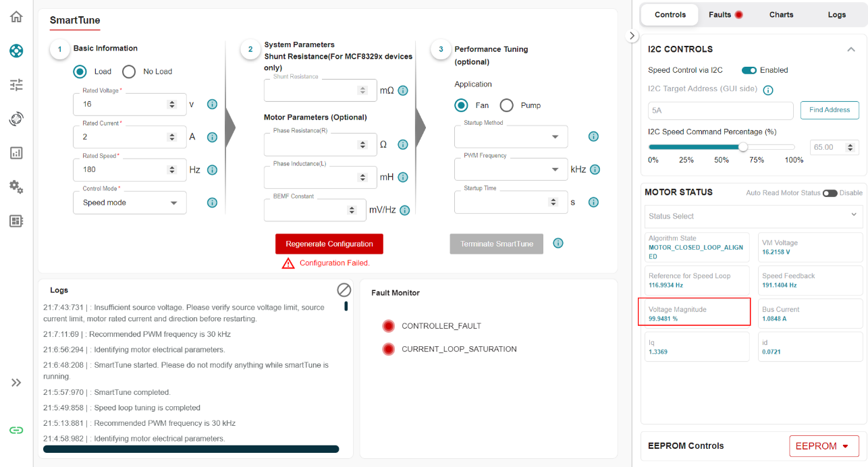Show info for Startup Time
The width and height of the screenshot is (868, 467).
point(594,202)
